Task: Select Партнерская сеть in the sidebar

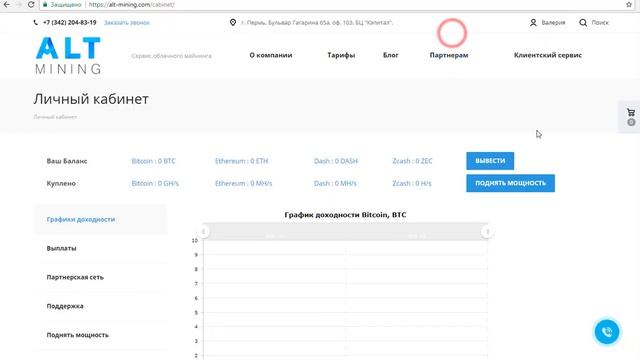Action: (x=75, y=277)
